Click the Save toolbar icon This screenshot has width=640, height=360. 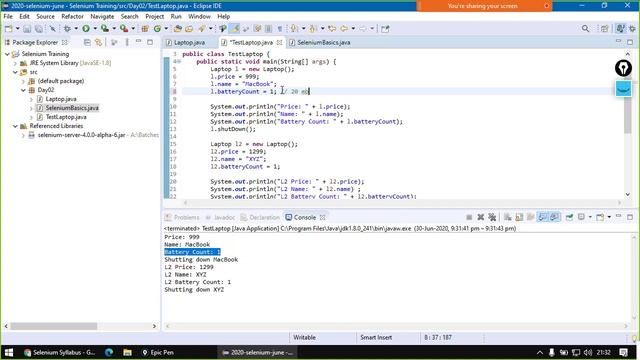[x=27, y=29]
